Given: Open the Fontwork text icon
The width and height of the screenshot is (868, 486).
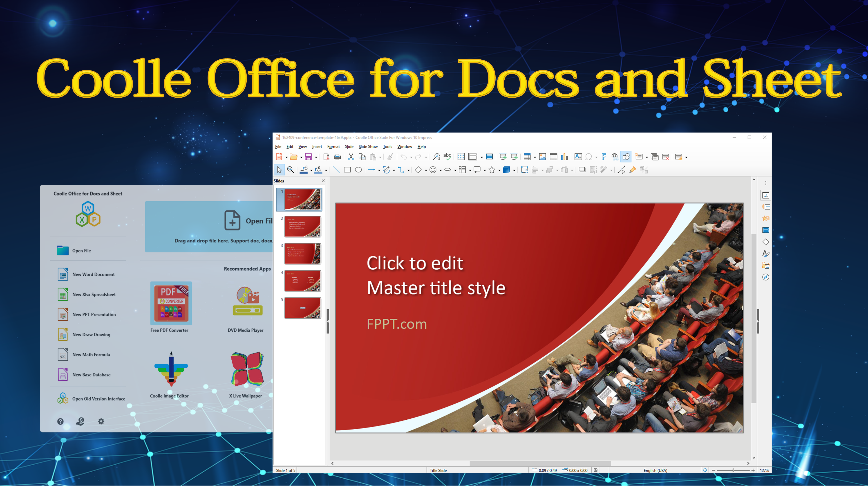Looking at the screenshot, I should tap(604, 157).
